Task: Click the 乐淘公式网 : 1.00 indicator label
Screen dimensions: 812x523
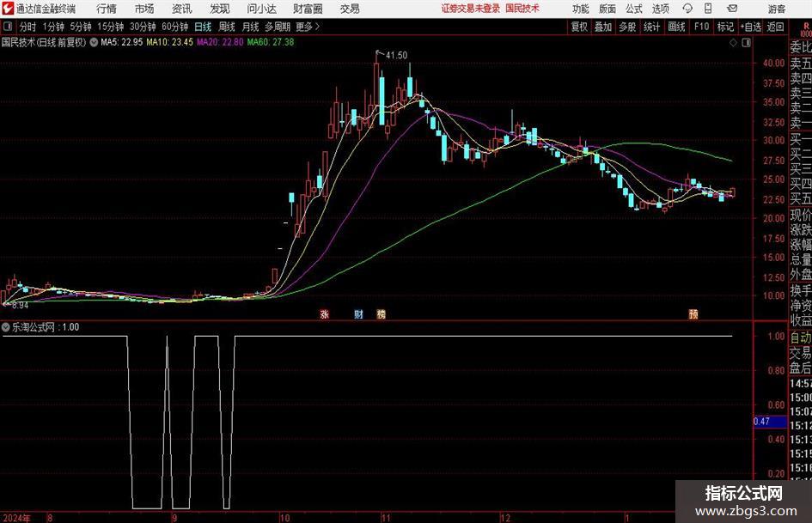Action: point(46,327)
